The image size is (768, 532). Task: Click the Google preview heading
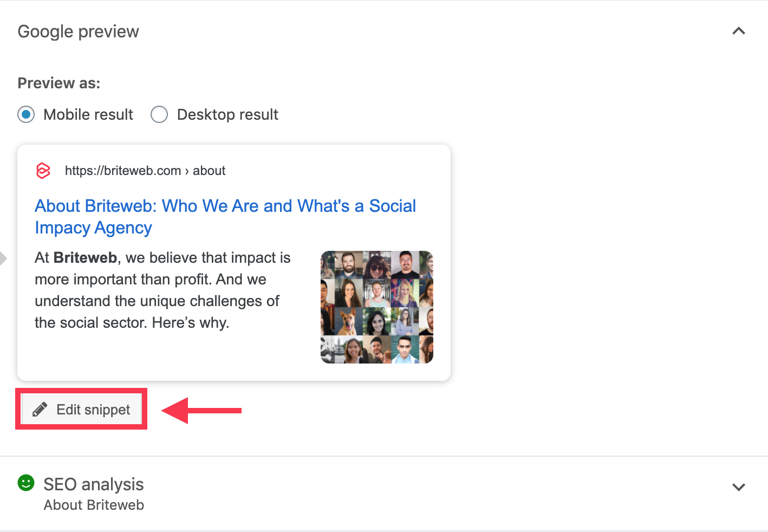click(79, 31)
